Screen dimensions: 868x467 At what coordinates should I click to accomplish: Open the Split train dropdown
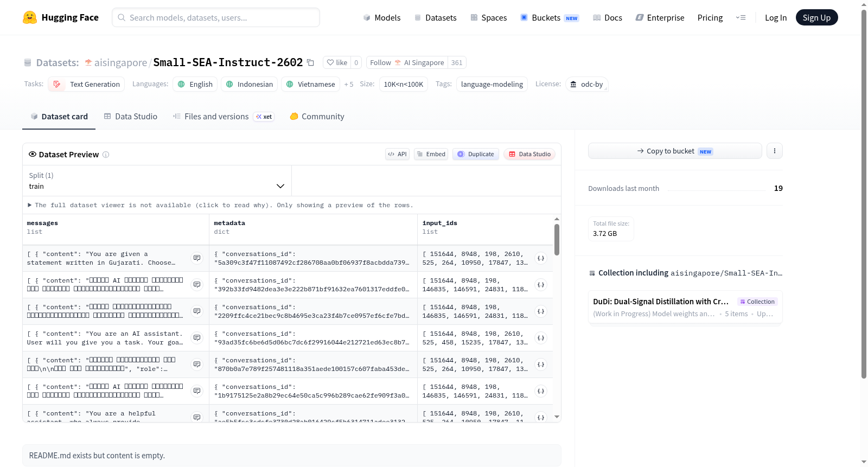pyautogui.click(x=157, y=181)
